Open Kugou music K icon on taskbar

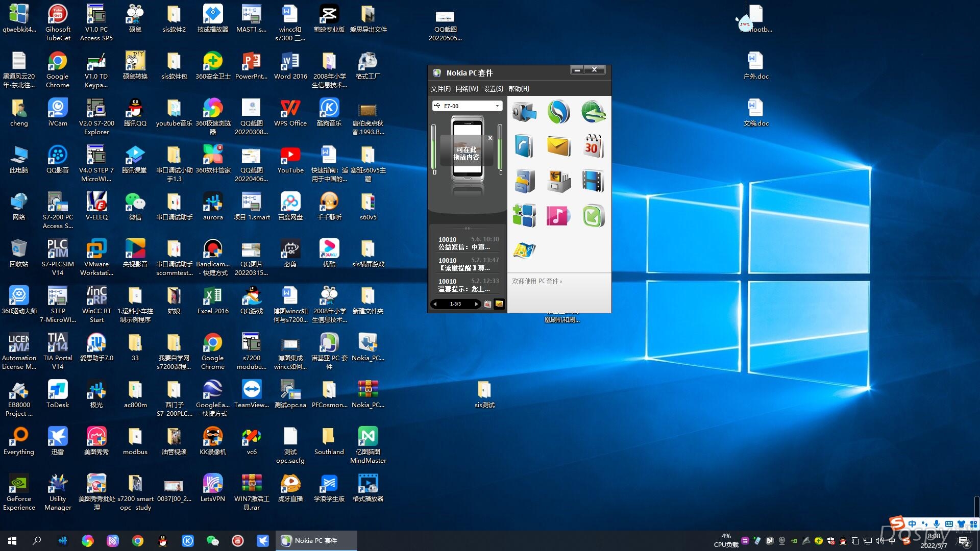click(x=188, y=540)
